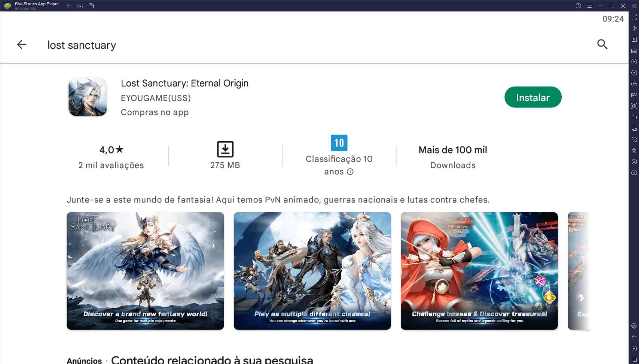The height and width of the screenshot is (364, 639).
Task: Click the multi-instance manager sidebar icon
Action: (x=634, y=128)
